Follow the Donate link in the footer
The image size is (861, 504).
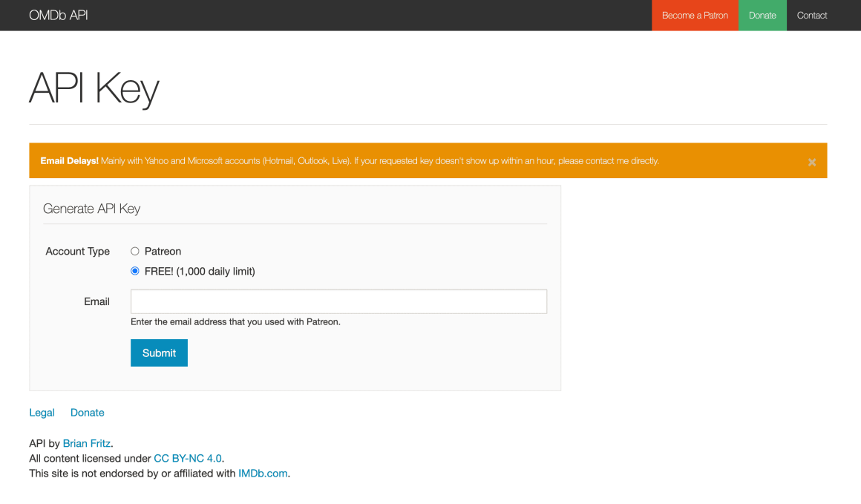pos(87,413)
